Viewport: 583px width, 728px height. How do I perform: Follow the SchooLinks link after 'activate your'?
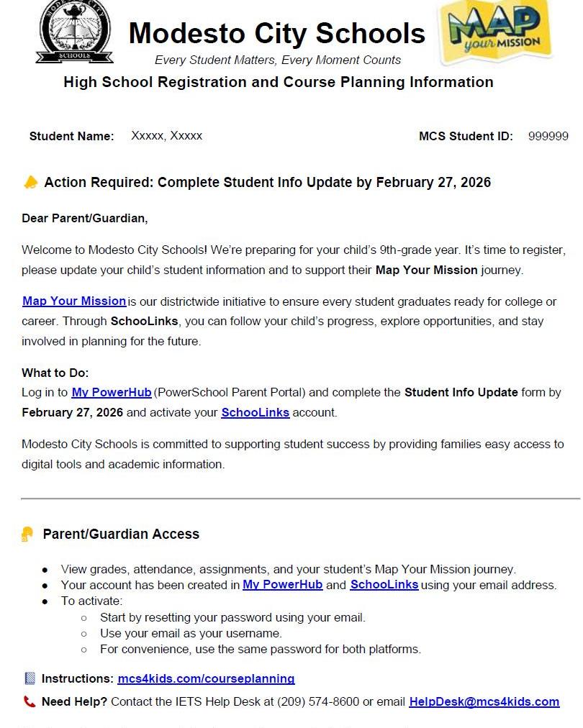255,412
